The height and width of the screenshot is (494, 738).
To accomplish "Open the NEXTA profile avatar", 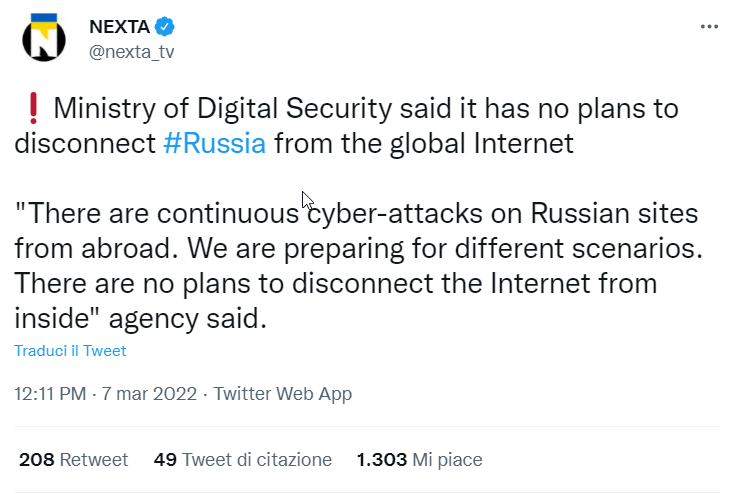I will tap(44, 41).
